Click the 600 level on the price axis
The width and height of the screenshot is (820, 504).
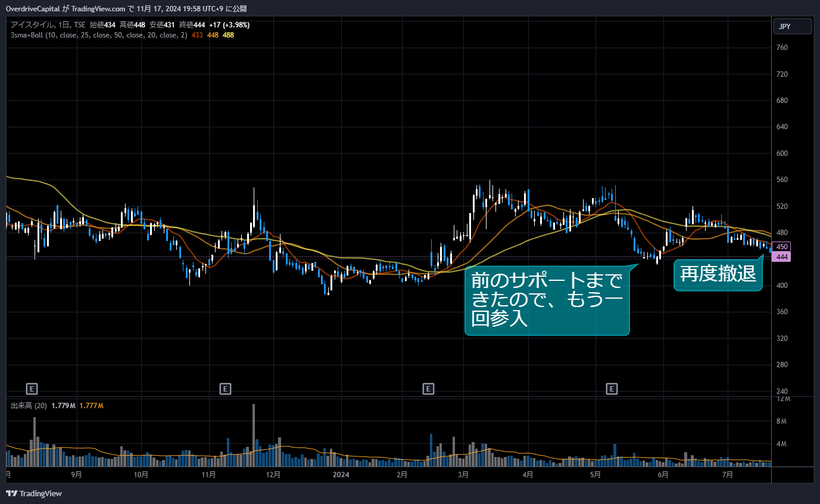pyautogui.click(x=782, y=154)
